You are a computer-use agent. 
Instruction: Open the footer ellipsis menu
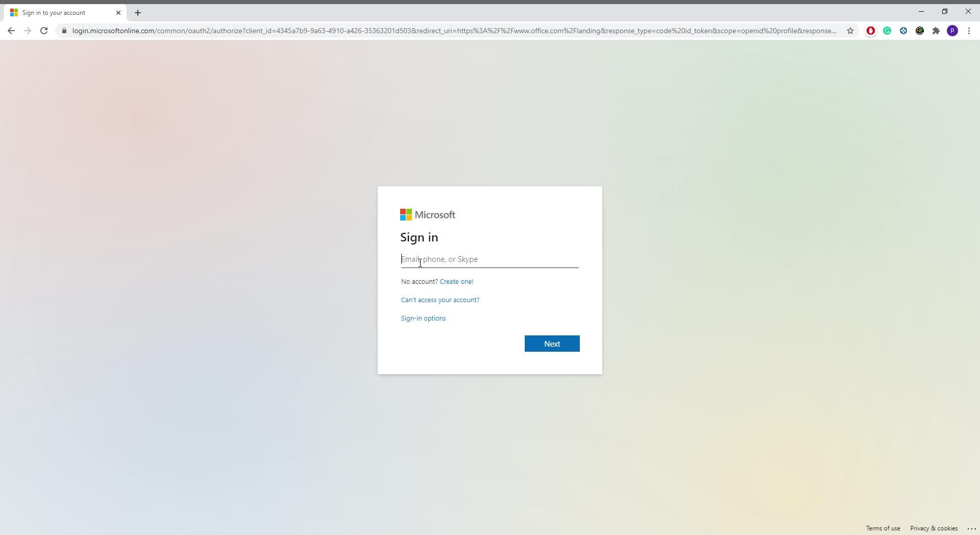[971, 528]
